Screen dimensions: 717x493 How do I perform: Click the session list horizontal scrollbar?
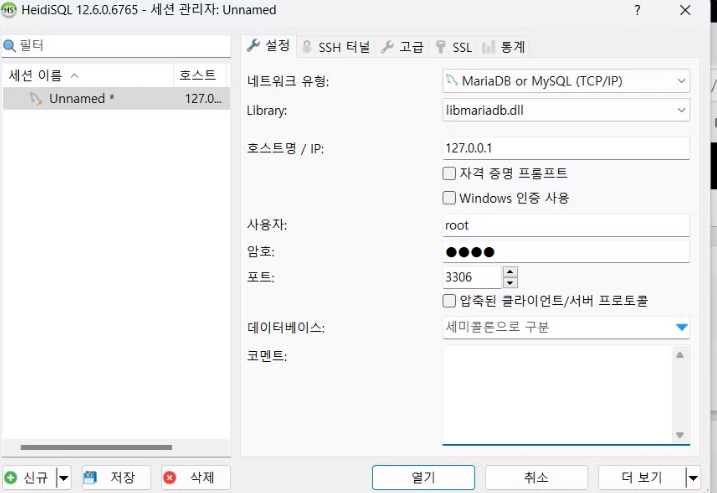point(96,447)
